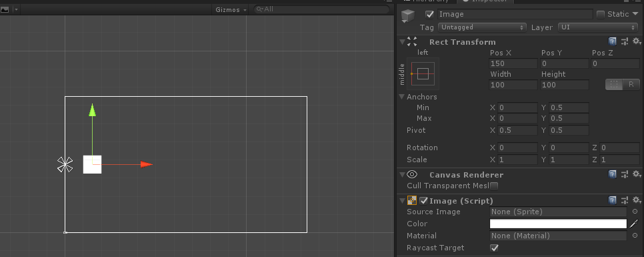Click the GameObject cube icon in Inspector
The width and height of the screenshot is (644, 257).
click(x=408, y=16)
